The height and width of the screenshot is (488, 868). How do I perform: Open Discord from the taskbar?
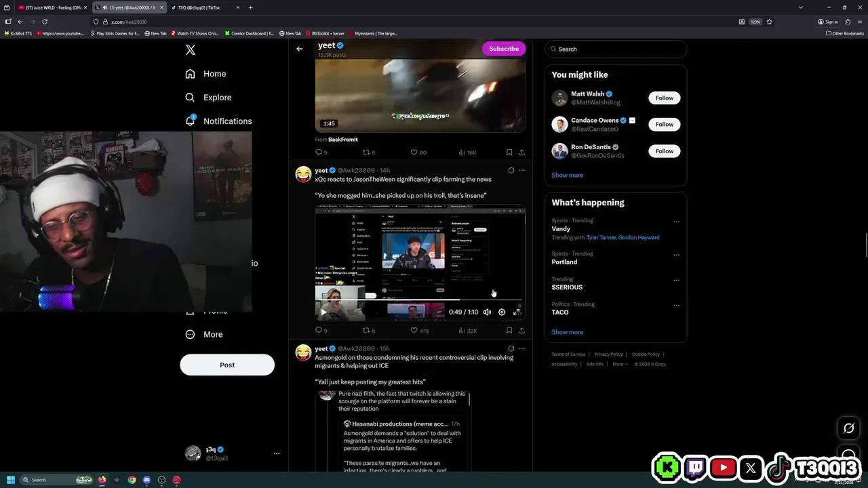point(146,480)
